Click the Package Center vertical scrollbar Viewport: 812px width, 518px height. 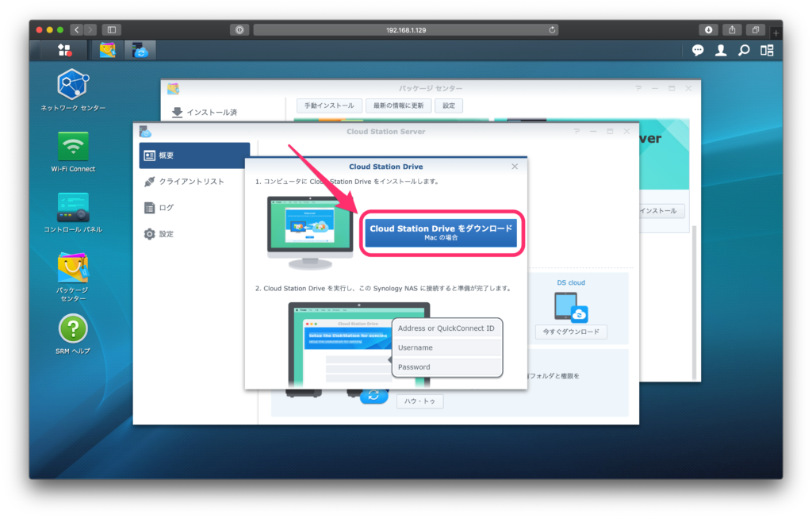[x=695, y=301]
